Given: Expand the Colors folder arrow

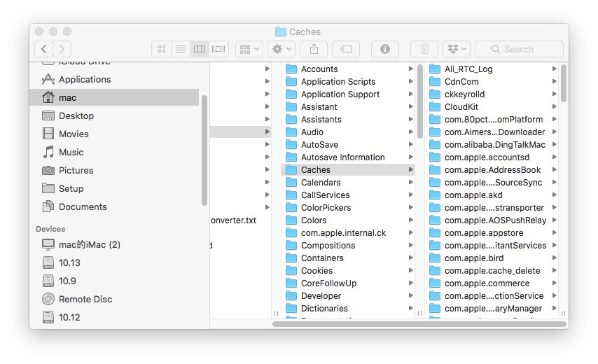Looking at the screenshot, I should coord(411,220).
